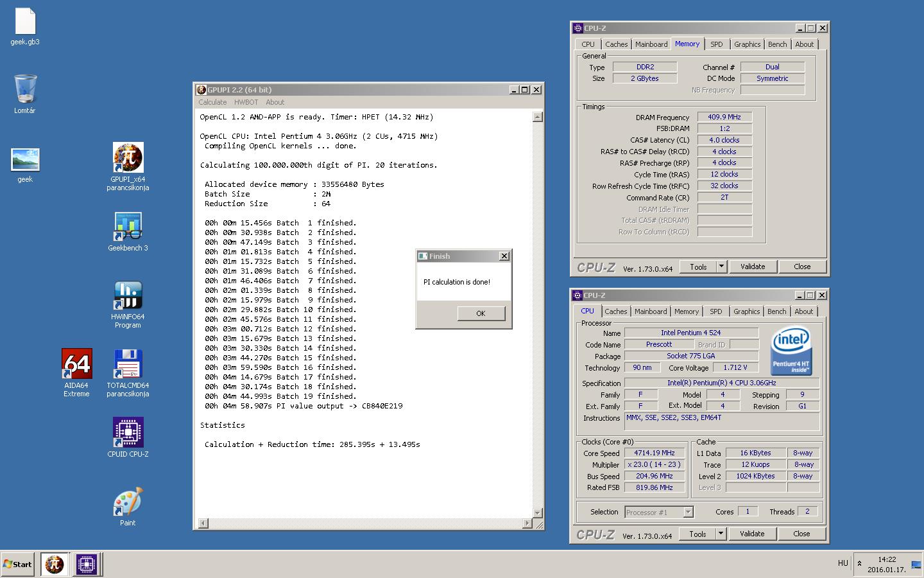The height and width of the screenshot is (578, 924).
Task: Click GPUPI horizontal scrollbar left arrow
Action: click(x=203, y=523)
